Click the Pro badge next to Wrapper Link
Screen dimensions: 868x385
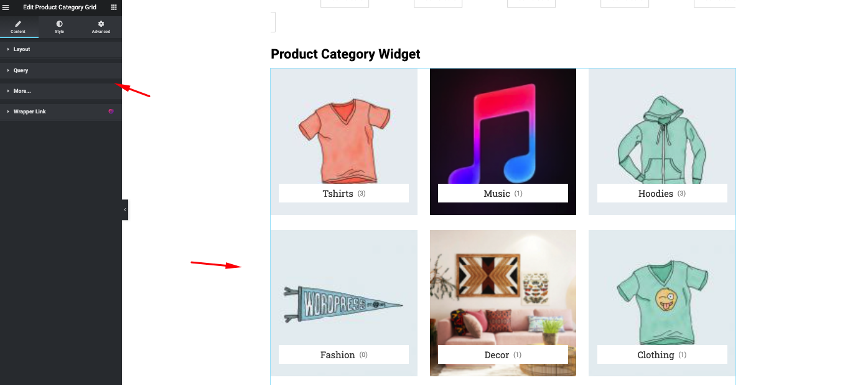[x=111, y=111]
